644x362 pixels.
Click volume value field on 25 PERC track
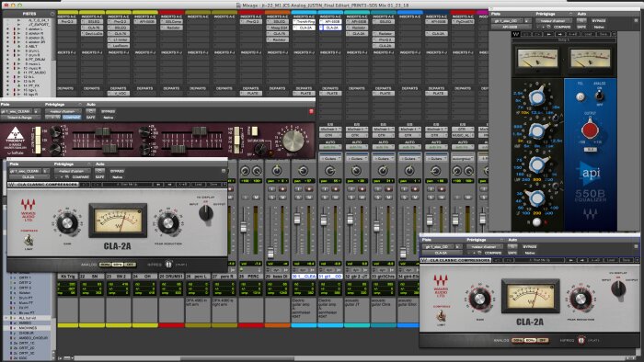[250, 264]
